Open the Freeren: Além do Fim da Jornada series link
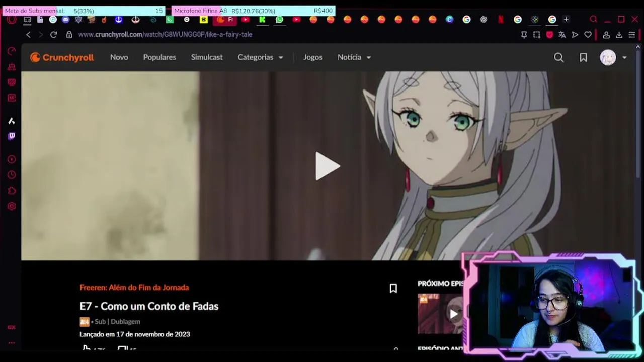This screenshot has height=362, width=644. [x=134, y=288]
